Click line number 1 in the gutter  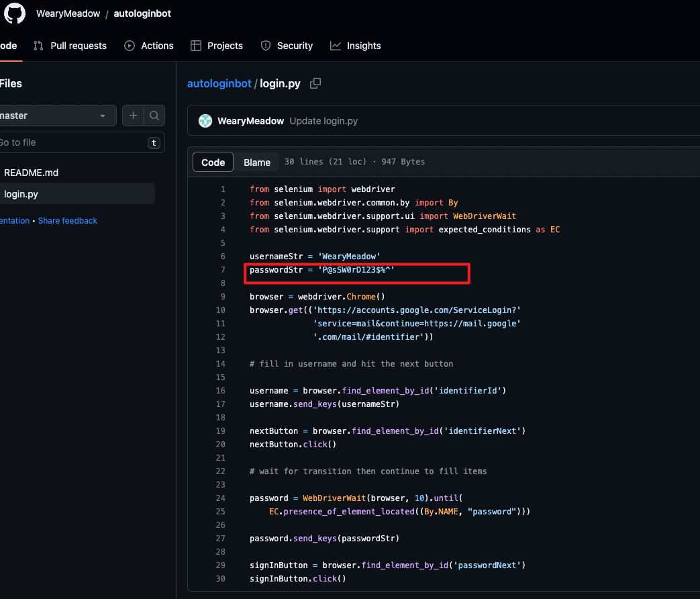tap(223, 189)
